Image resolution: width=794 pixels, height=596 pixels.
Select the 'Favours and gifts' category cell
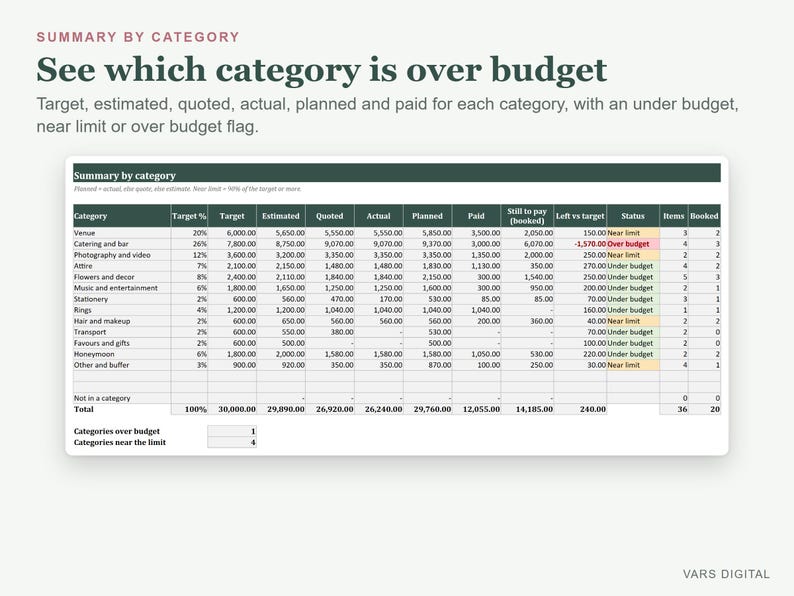click(122, 343)
